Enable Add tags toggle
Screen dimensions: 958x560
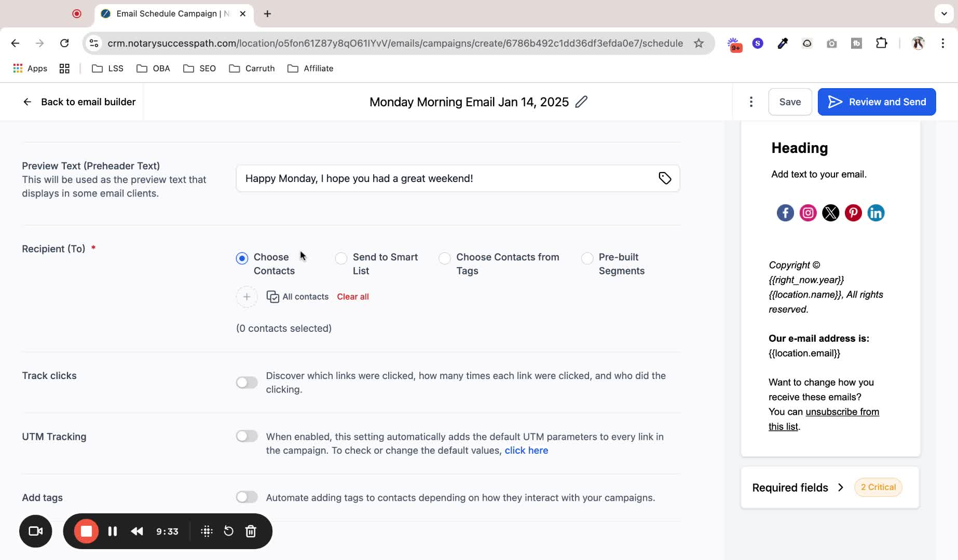pos(247,497)
